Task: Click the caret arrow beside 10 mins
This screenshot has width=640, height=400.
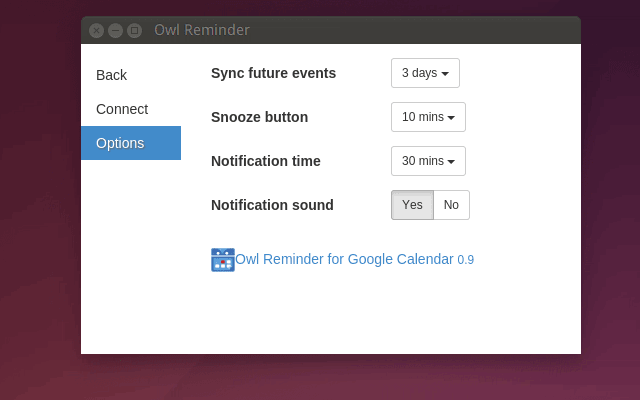Action: point(451,118)
